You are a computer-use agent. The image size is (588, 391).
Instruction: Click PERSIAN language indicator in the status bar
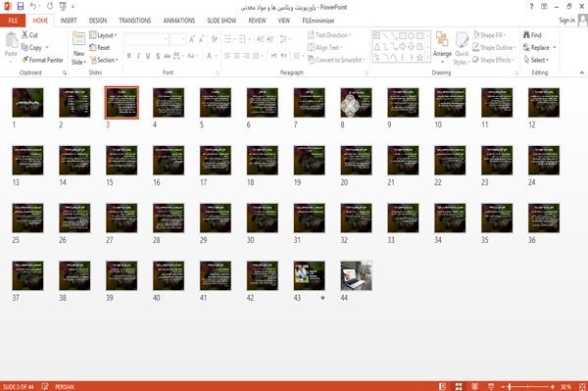coord(65,386)
